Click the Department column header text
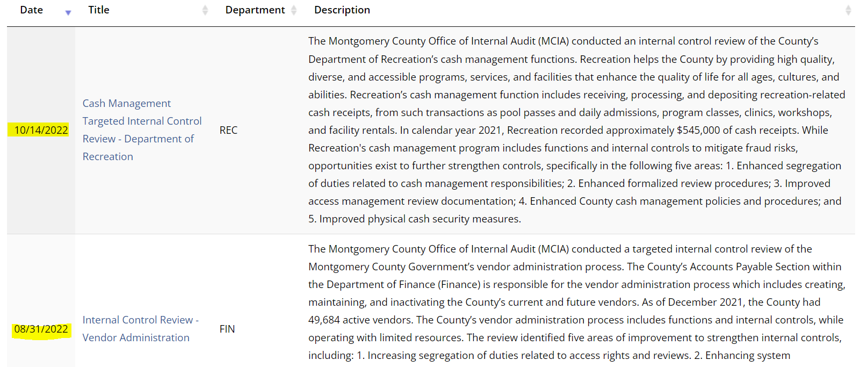Viewport: 868px width, 367px height. 255,10
